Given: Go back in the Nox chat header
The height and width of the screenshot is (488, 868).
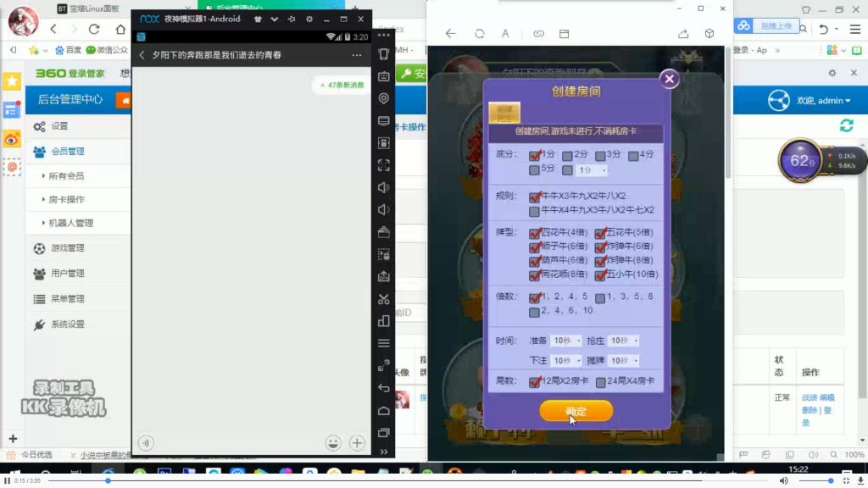Looking at the screenshot, I should tap(142, 55).
